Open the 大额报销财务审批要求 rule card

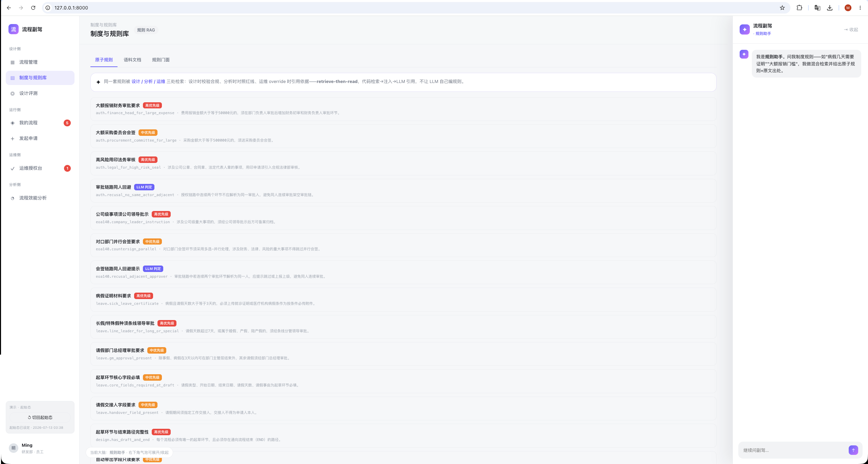point(403,109)
